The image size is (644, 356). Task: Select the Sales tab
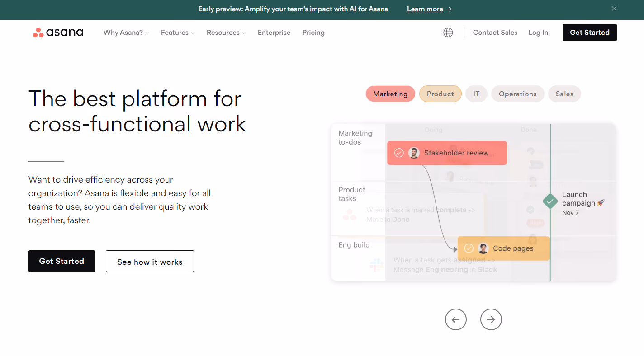pyautogui.click(x=564, y=94)
